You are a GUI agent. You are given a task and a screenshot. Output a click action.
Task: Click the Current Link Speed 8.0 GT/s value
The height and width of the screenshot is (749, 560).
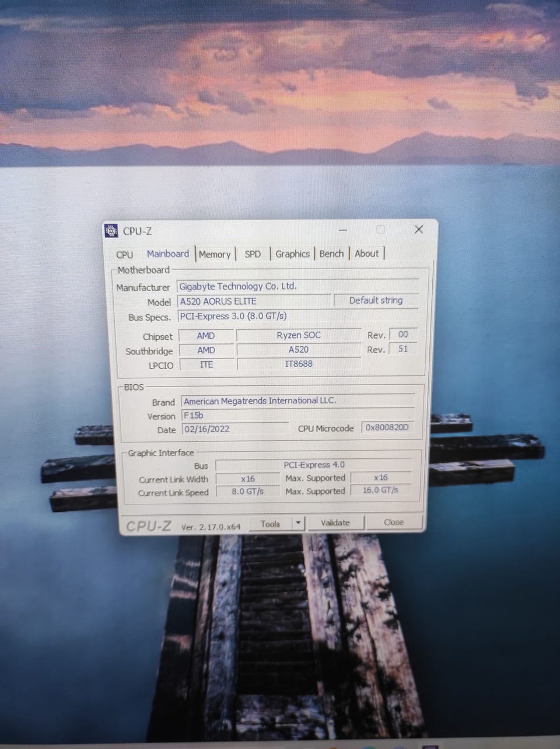point(248,492)
